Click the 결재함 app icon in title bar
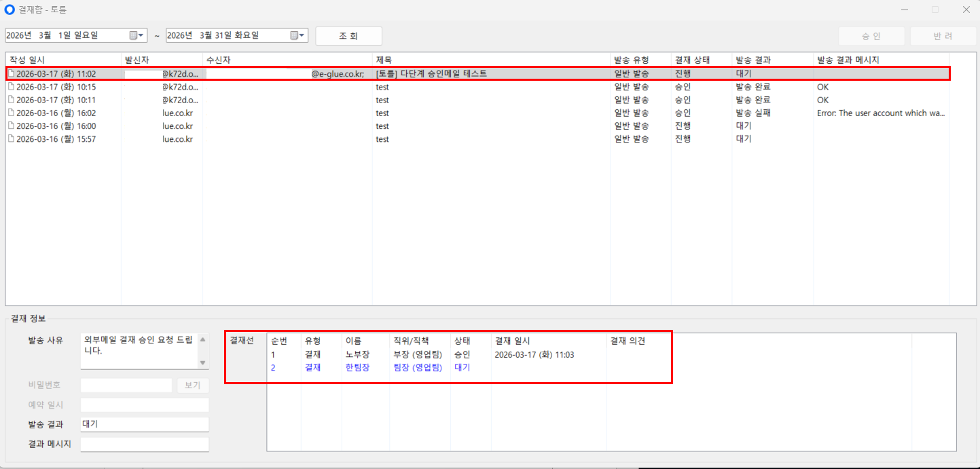Screen dimensions: 980x469 pyautogui.click(x=10, y=10)
